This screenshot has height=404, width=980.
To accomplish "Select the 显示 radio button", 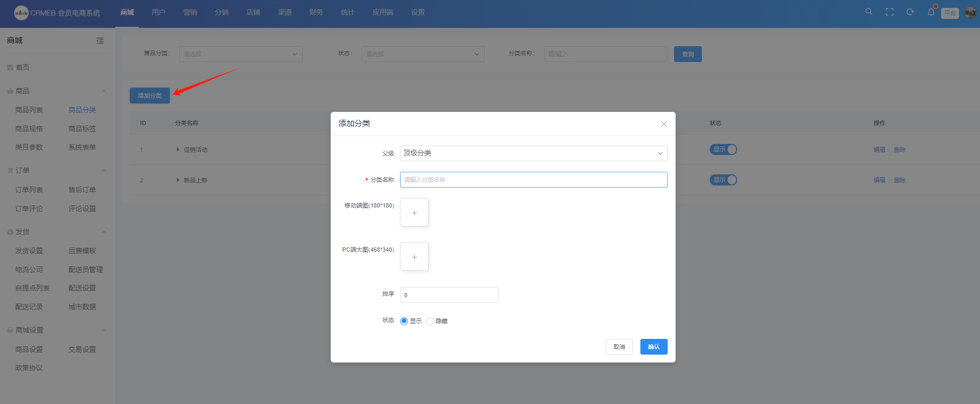I will pos(404,321).
